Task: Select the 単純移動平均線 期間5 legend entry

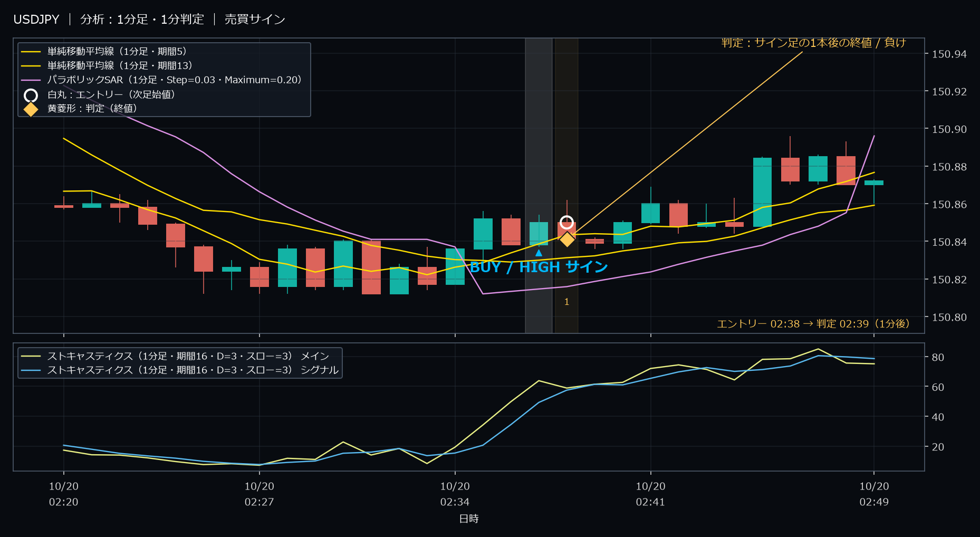Action: 104,52
